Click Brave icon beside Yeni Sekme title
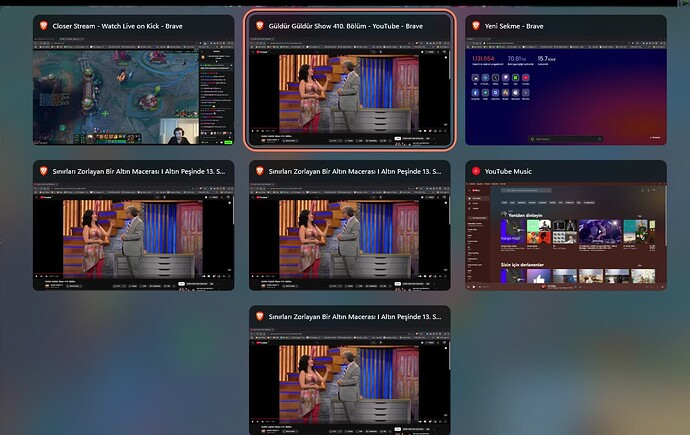This screenshot has height=435, width=690. 476,26
